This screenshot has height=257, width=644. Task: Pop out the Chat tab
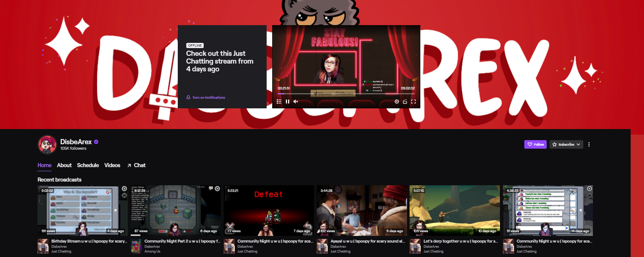coord(136,165)
